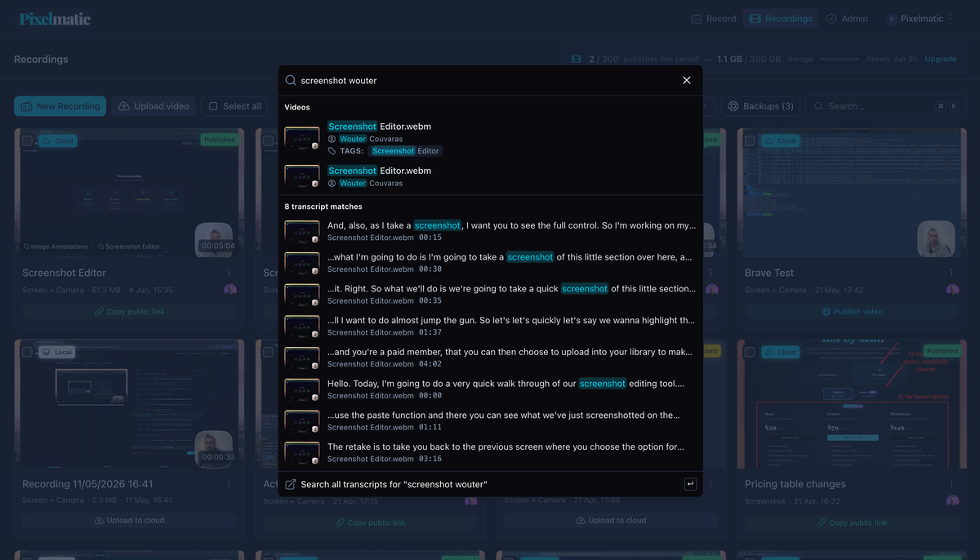
Task: Open the three-dot menu for Brave Test
Action: pyautogui.click(x=951, y=273)
